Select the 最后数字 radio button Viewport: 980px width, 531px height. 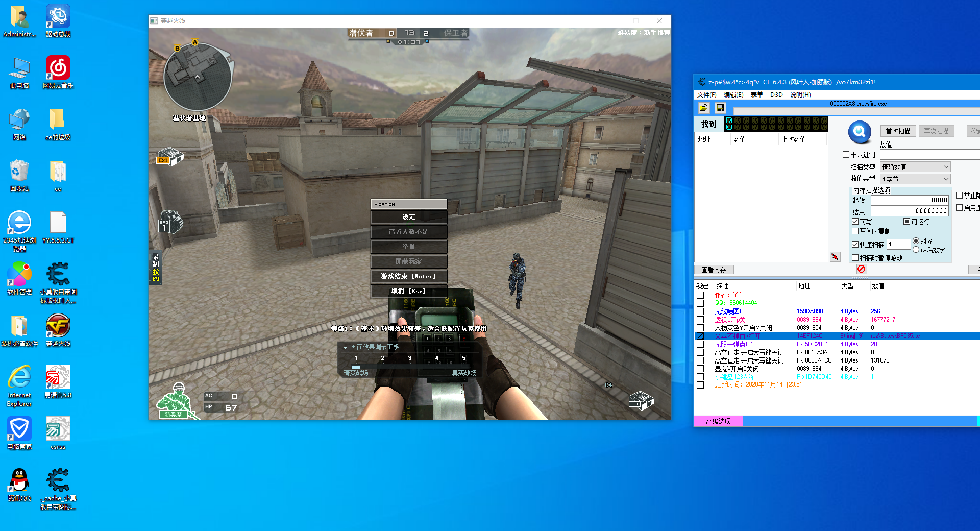[x=916, y=250]
